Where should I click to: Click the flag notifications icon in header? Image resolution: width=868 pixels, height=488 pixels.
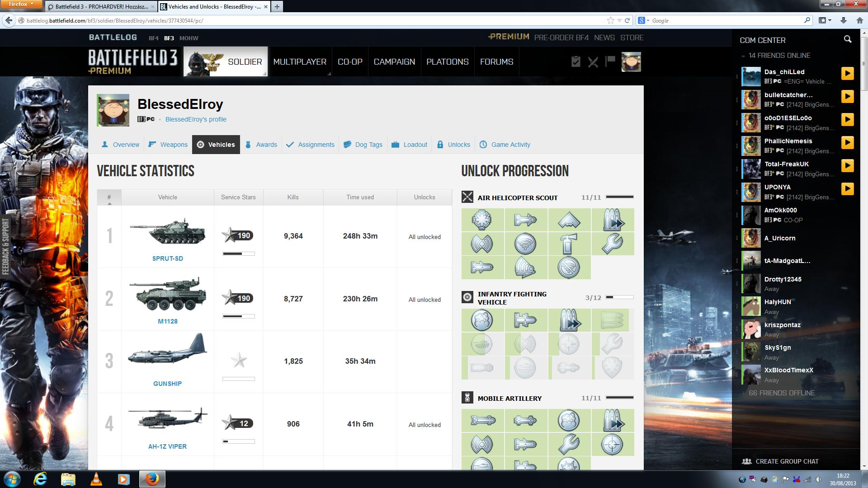click(610, 61)
